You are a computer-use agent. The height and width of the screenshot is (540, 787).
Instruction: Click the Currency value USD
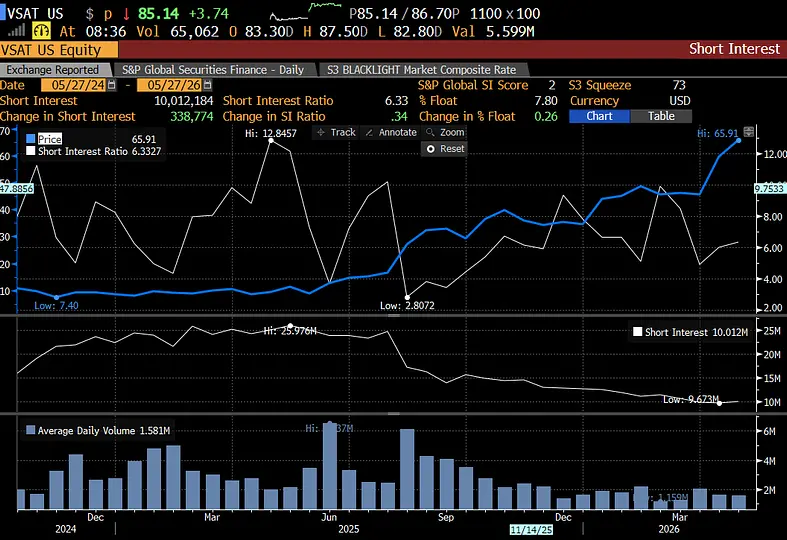click(x=680, y=101)
